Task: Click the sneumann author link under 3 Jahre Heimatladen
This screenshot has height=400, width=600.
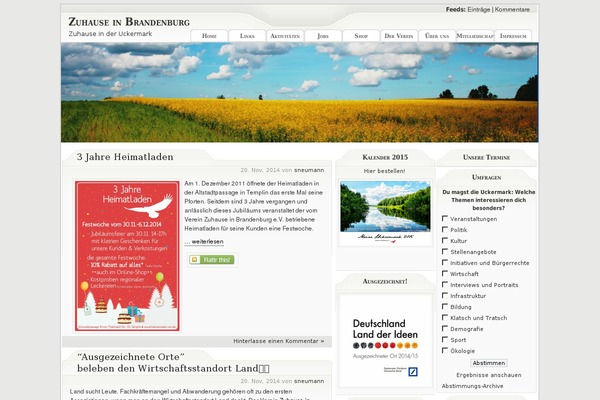Action: pyautogui.click(x=309, y=170)
